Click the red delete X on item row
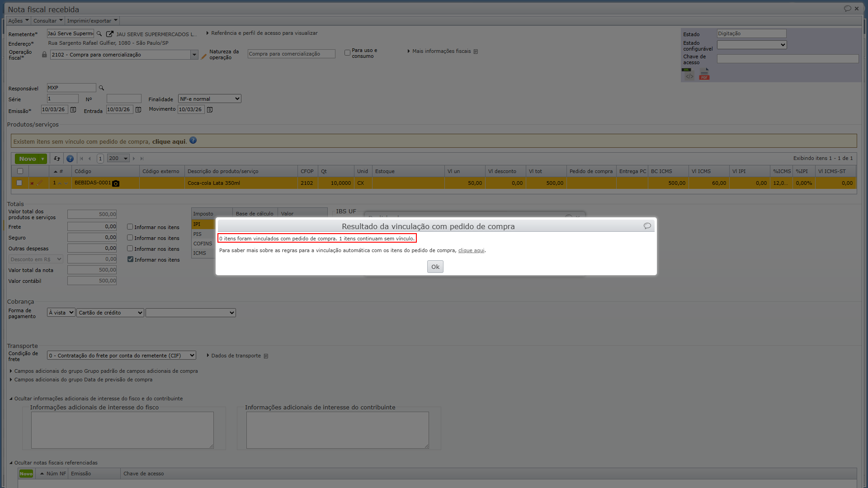 [x=32, y=183]
